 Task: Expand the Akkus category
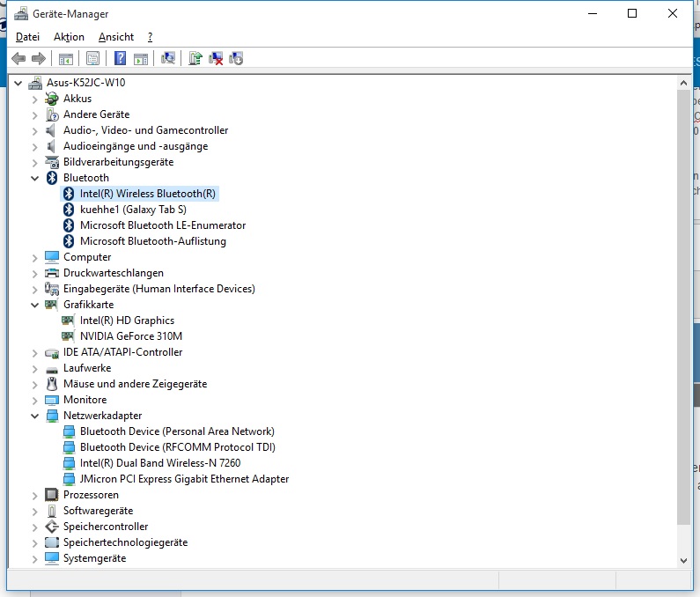point(35,99)
